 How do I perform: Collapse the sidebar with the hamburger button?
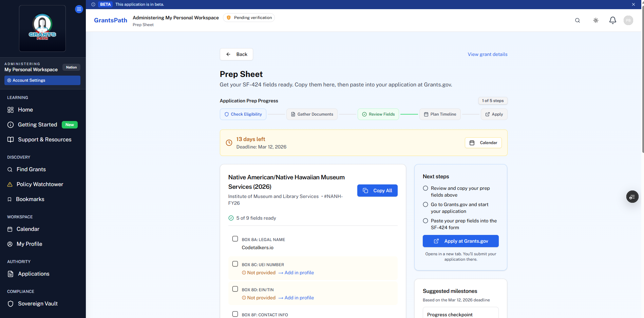(79, 9)
